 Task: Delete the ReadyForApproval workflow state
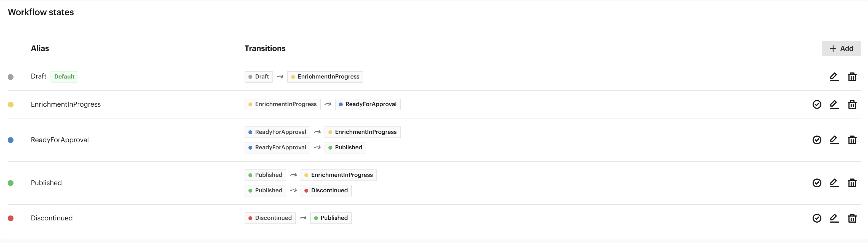tap(852, 140)
